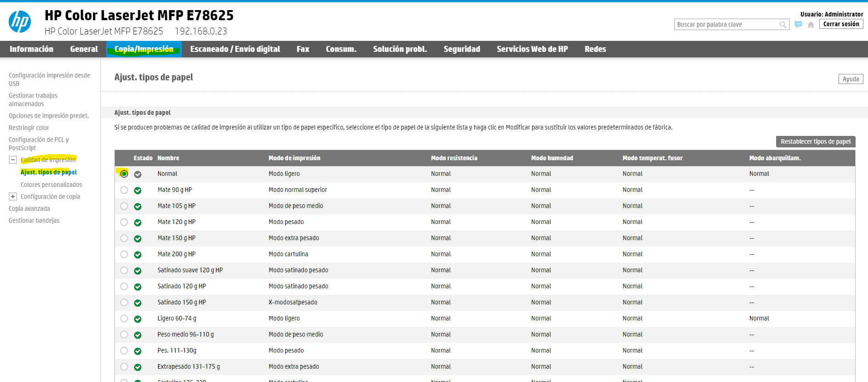
Task: Click 'X-modosatpesado' print mode cell
Action: point(293,302)
